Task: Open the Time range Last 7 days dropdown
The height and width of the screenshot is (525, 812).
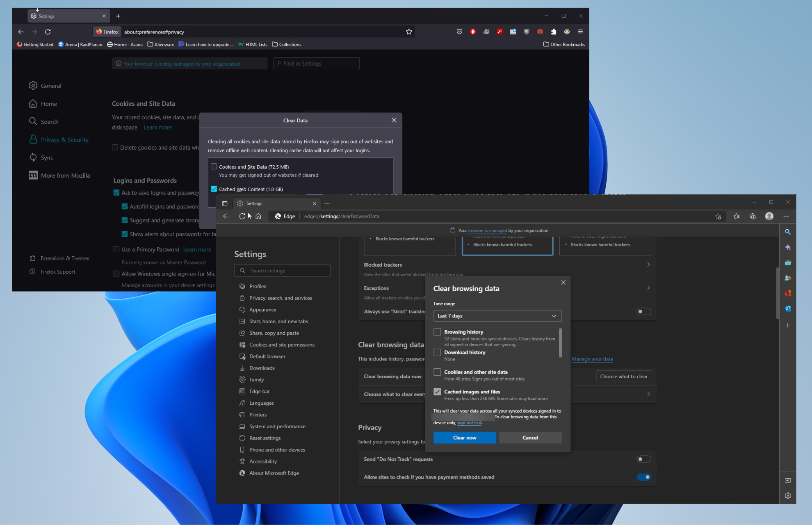Action: click(x=497, y=316)
